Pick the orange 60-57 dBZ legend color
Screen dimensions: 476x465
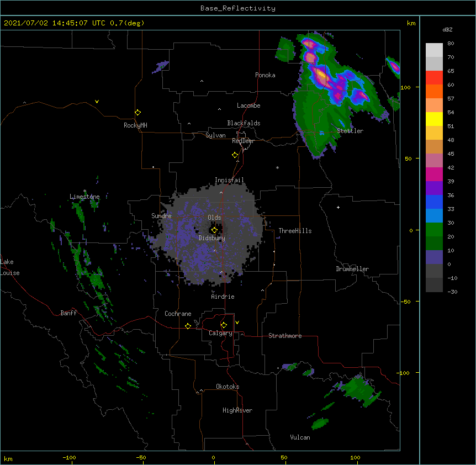(434, 91)
